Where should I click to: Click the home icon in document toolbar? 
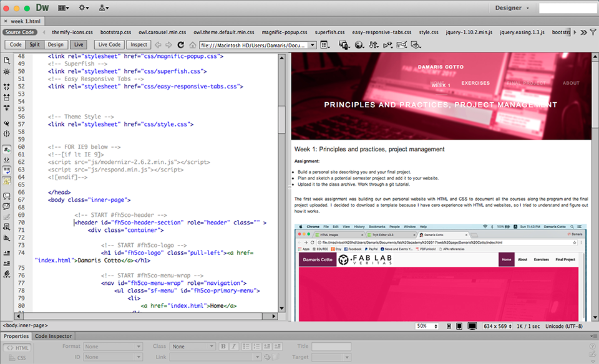pos(193,45)
